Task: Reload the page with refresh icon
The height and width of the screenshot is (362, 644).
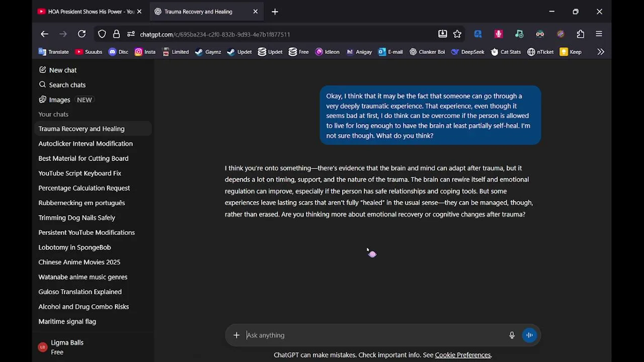Action: click(82, 34)
